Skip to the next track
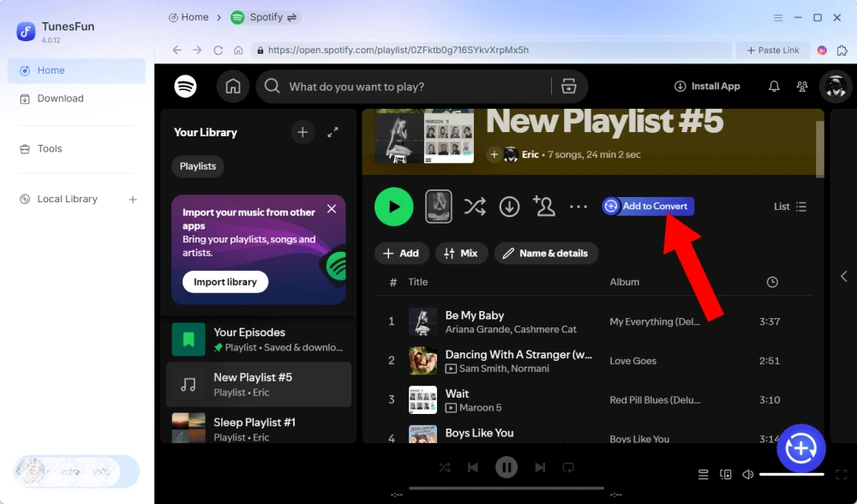Screen dimensions: 857x504 click(x=540, y=468)
